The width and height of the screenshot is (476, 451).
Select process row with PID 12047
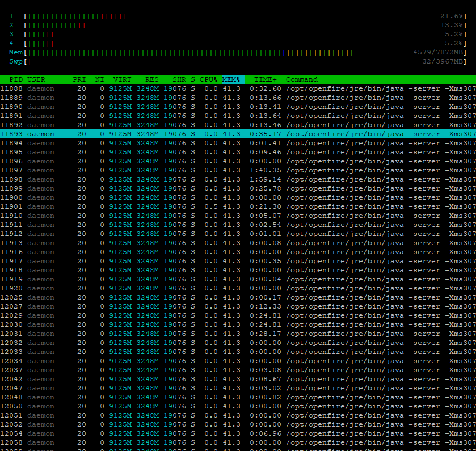pyautogui.click(x=238, y=388)
